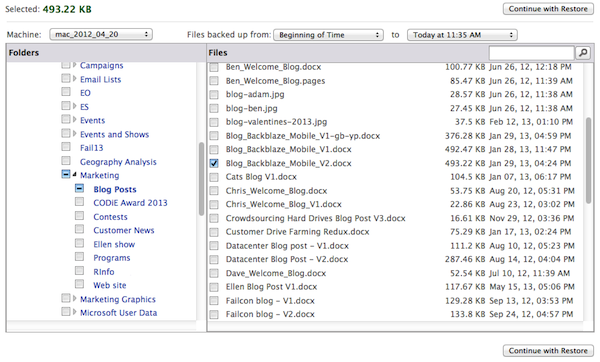This screenshot has width=600, height=362.
Task: Collapse the Marketing folder triangle
Action: pyautogui.click(x=75, y=175)
